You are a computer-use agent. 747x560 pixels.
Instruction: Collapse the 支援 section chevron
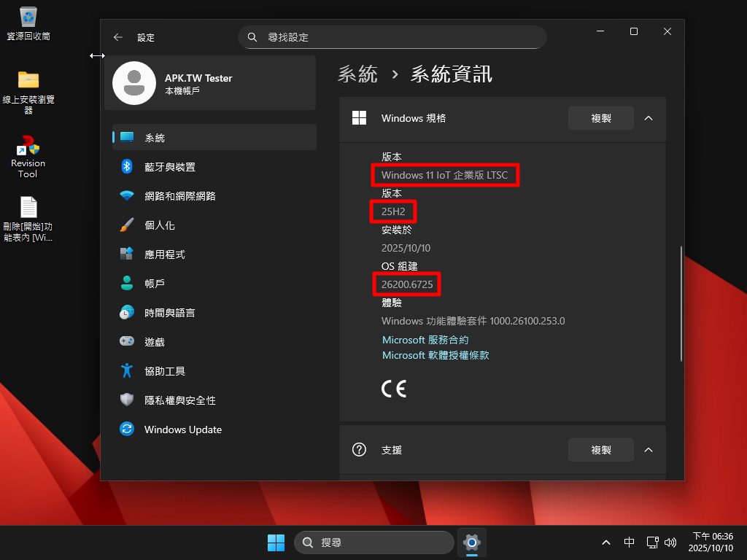(x=649, y=449)
